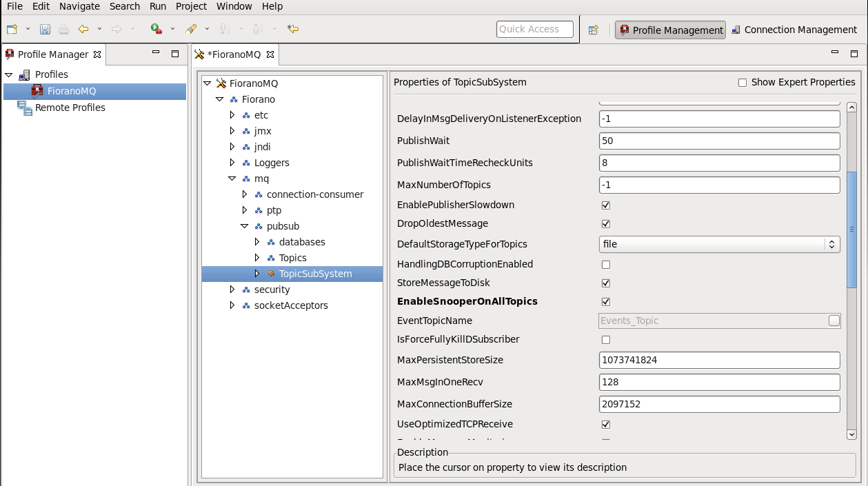
Task: Click the databases node icon
Action: (271, 242)
